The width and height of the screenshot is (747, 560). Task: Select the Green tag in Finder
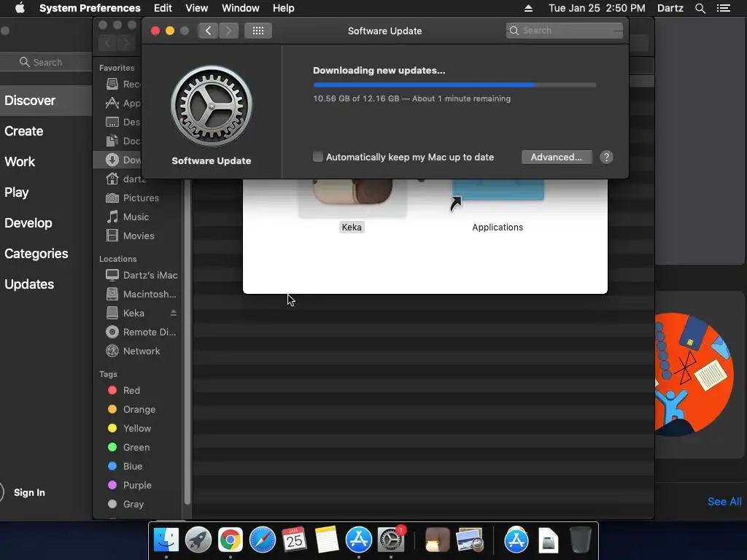pyautogui.click(x=138, y=448)
